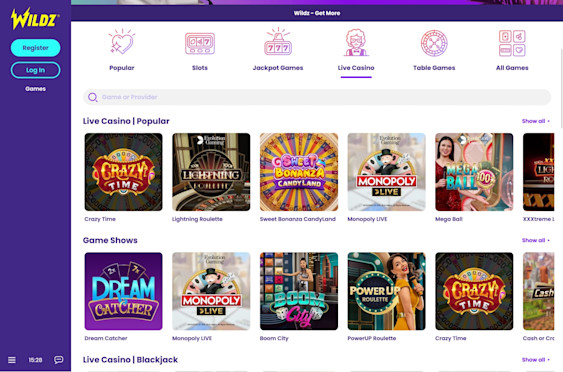Click the Log In button
Image resolution: width=563 pixels, height=372 pixels.
(35, 70)
